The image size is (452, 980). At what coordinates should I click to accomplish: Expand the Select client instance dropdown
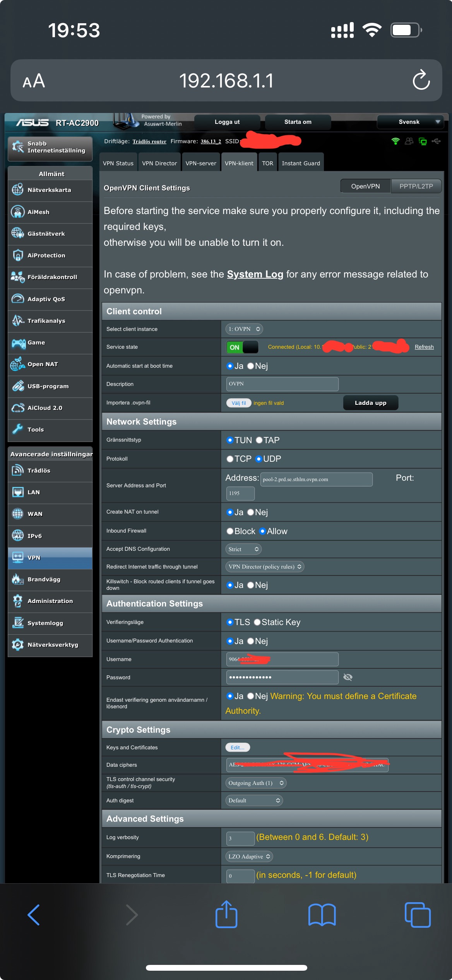[244, 329]
